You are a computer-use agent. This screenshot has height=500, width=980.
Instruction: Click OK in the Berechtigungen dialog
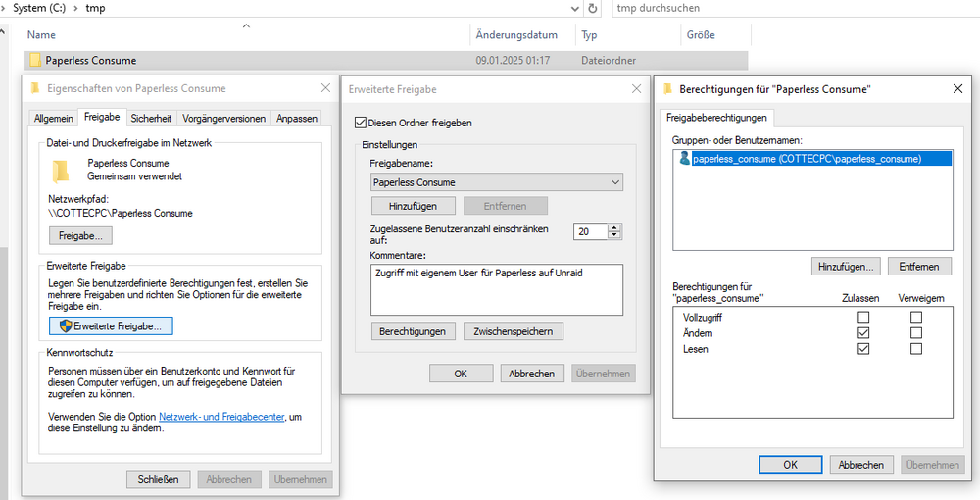click(x=791, y=465)
